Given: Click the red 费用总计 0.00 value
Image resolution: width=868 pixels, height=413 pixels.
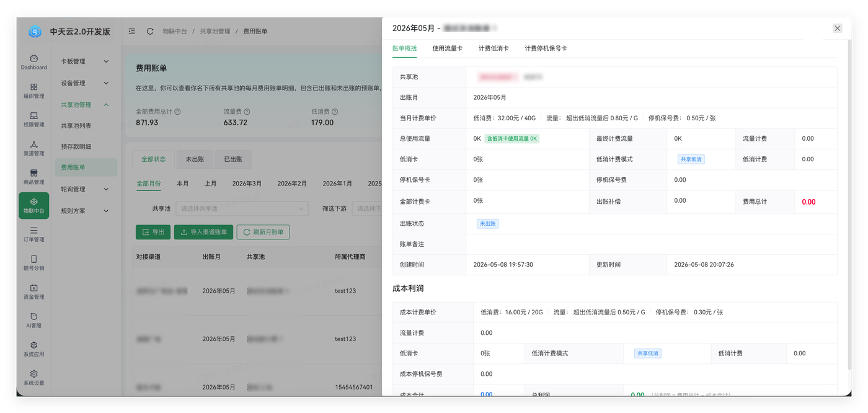Looking at the screenshot, I should (x=808, y=202).
